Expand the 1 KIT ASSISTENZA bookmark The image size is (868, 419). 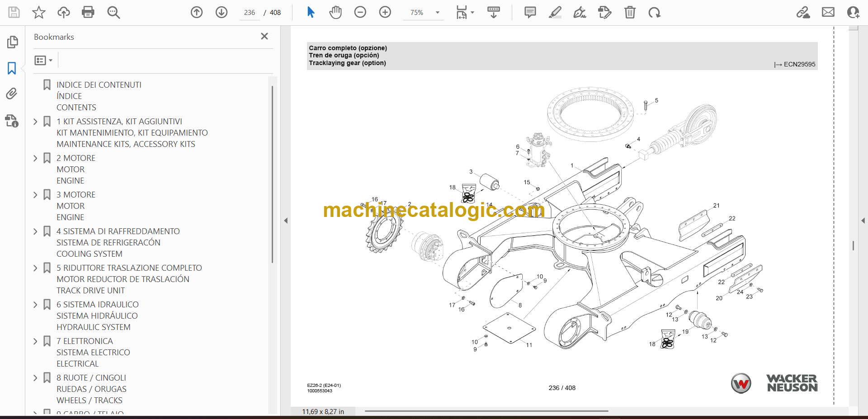click(x=36, y=122)
